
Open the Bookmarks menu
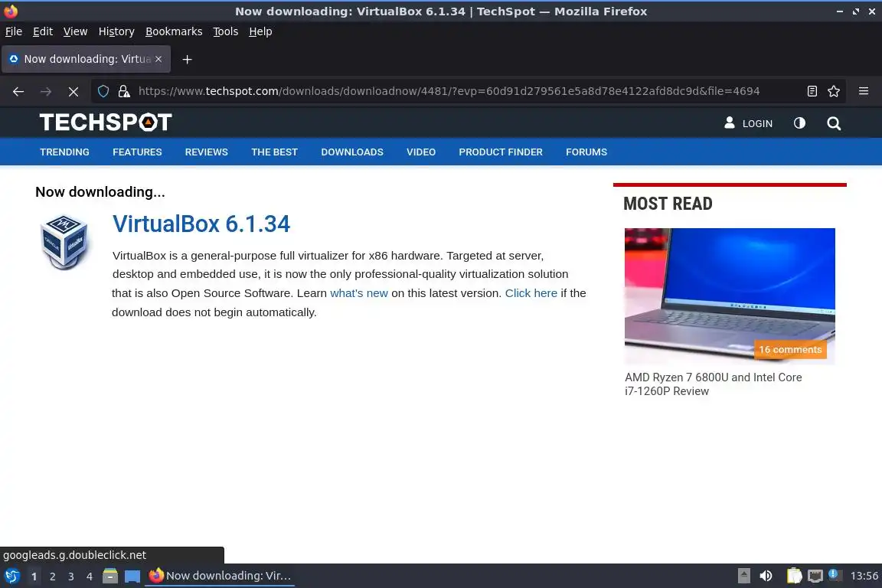pos(174,31)
